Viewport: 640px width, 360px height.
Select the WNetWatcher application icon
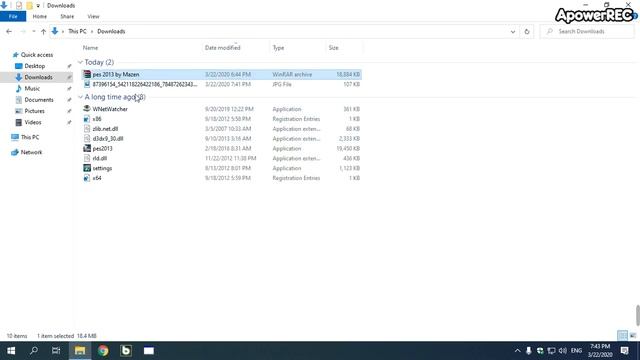point(87,109)
